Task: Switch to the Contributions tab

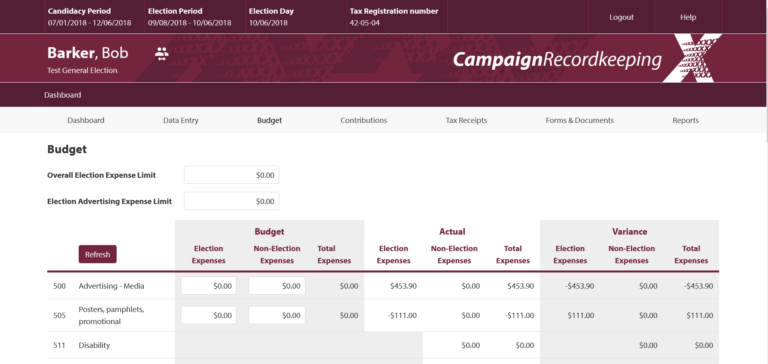Action: (363, 120)
